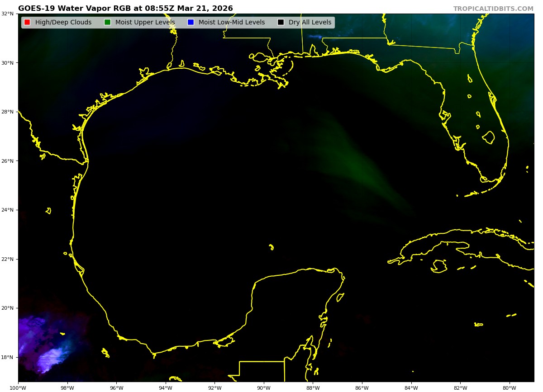
Task: Click the Isle of Youth outline south of Cuba
Action: 439,266
